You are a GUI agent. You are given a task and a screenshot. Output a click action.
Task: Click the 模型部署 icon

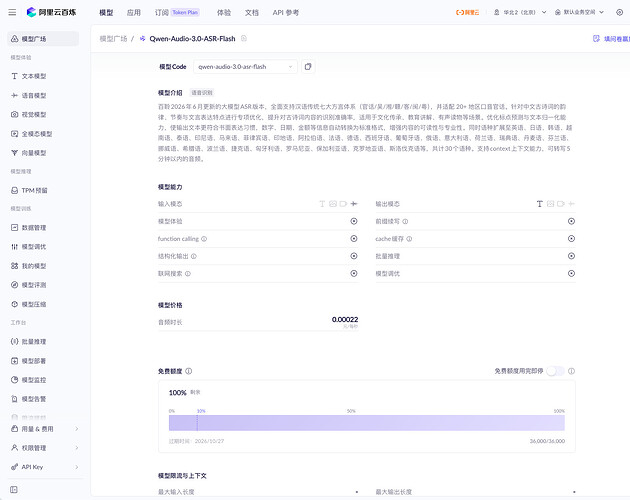click(x=14, y=361)
